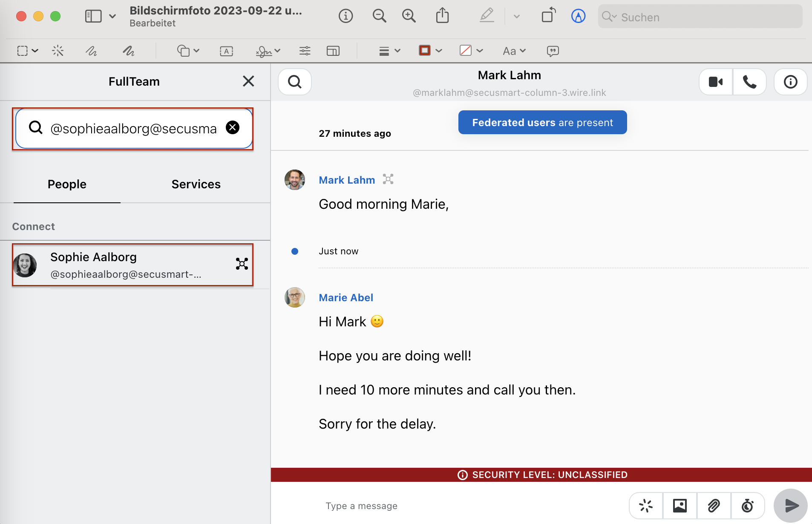The height and width of the screenshot is (524, 812).
Task: Start a video call with Mark Lahm
Action: [716, 82]
